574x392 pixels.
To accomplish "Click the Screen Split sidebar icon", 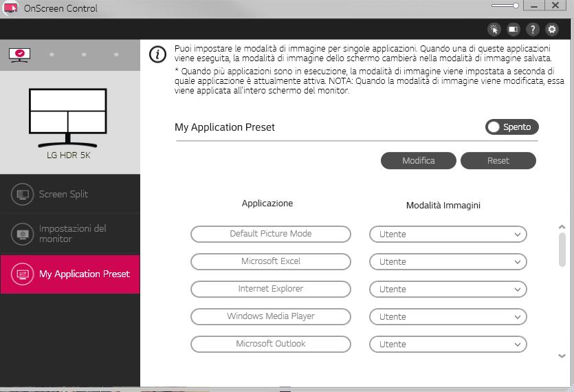I will pos(22,194).
